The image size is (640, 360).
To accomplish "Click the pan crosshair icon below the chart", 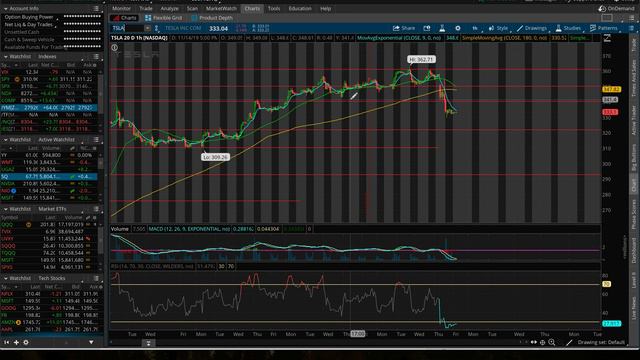I will (x=542, y=342).
